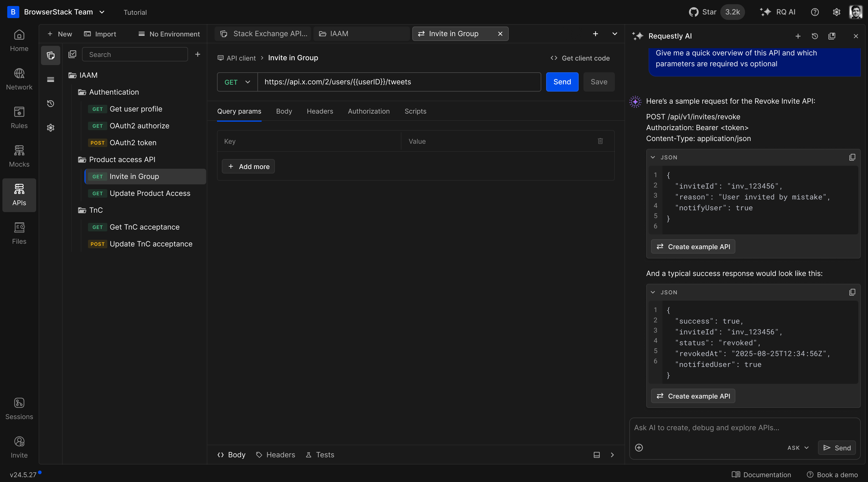
Task: Send the AI chat message
Action: point(837,448)
